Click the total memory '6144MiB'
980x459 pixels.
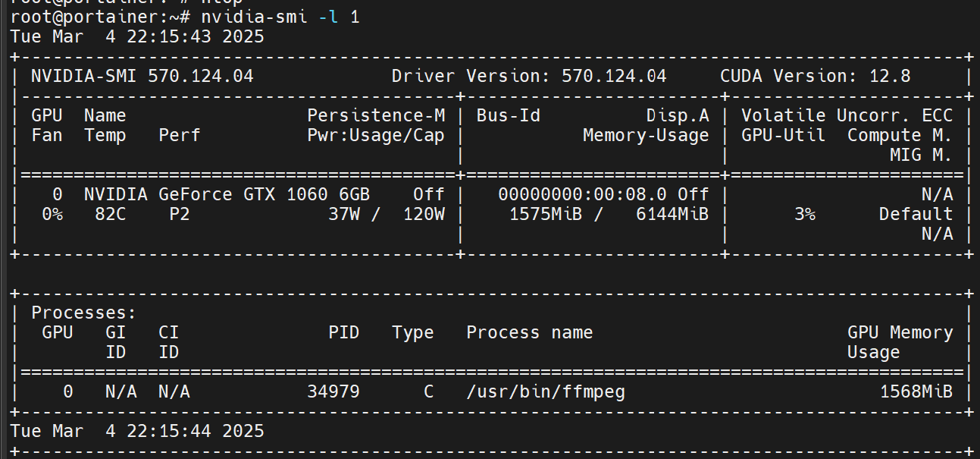[672, 214]
